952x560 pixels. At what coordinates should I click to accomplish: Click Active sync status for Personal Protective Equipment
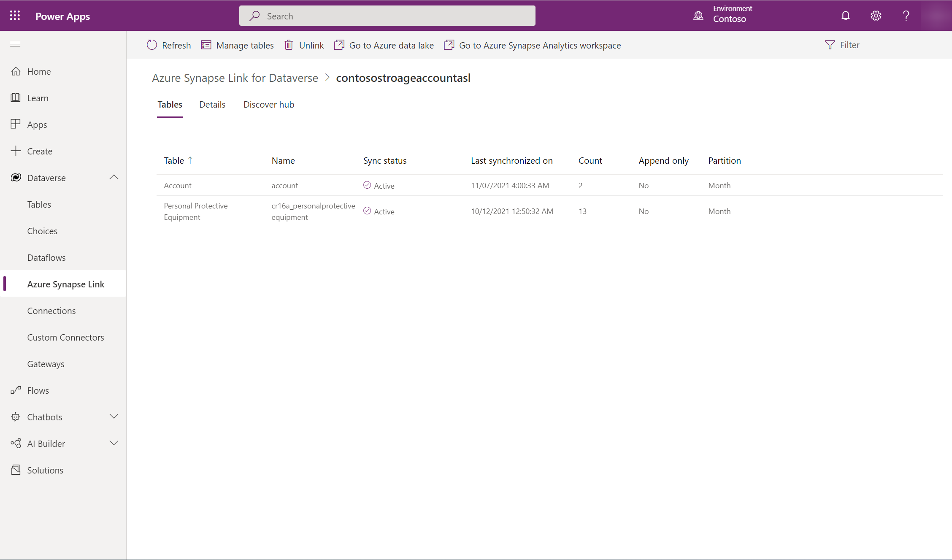tap(379, 211)
